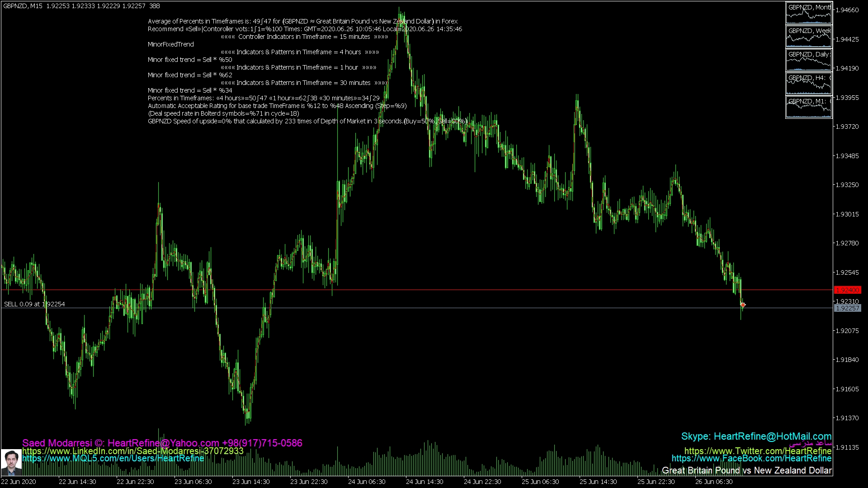Click 'Minor fixed trend = Sell * %34' text

pyautogui.click(x=190, y=90)
